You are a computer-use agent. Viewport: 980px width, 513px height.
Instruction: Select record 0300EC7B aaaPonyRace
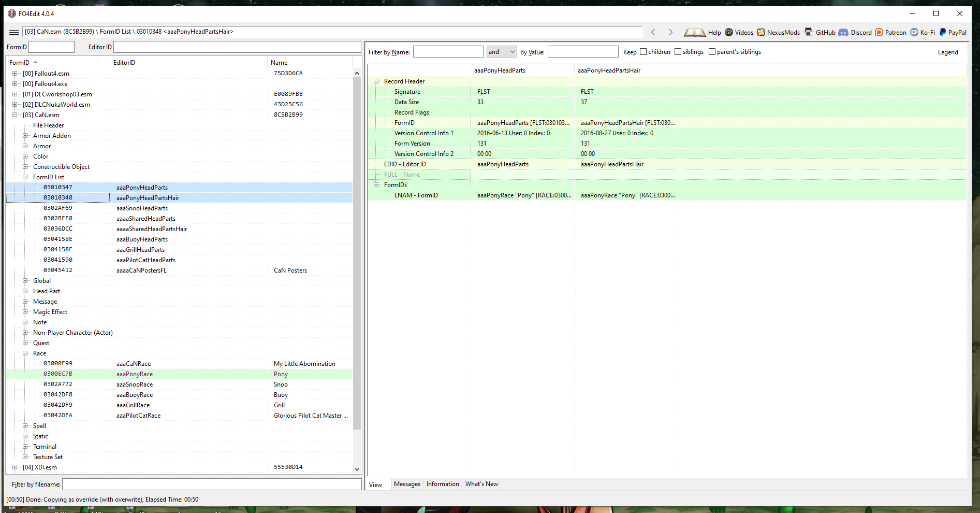[x=179, y=374]
